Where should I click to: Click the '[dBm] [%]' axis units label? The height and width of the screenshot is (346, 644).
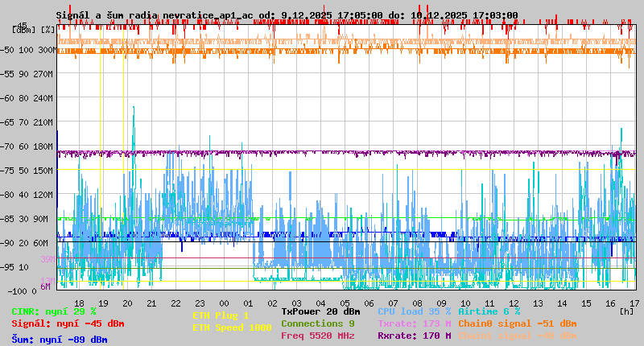pos(33,30)
